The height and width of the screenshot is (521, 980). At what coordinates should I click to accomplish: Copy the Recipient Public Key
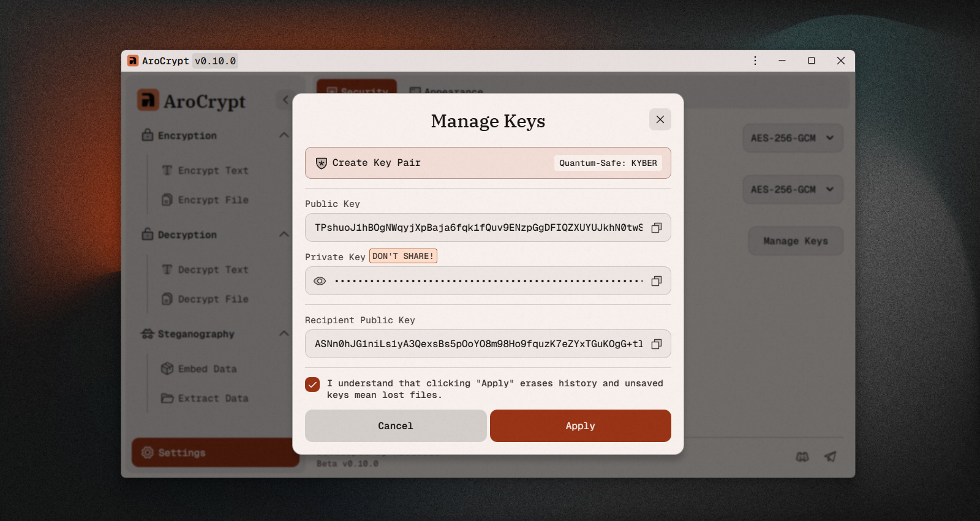coord(656,344)
